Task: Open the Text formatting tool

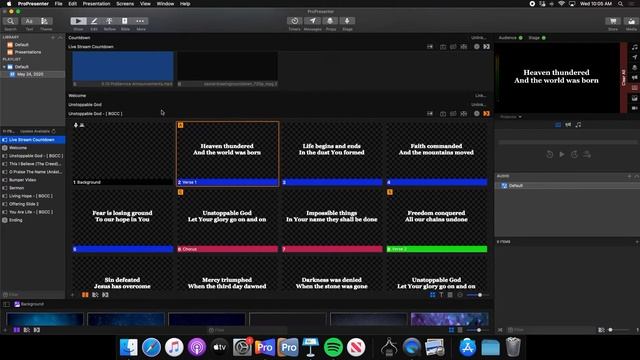Action: (29, 21)
